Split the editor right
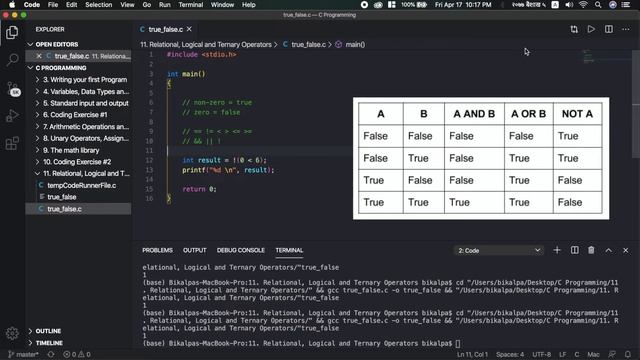The height and width of the screenshot is (360, 640). 609,29
